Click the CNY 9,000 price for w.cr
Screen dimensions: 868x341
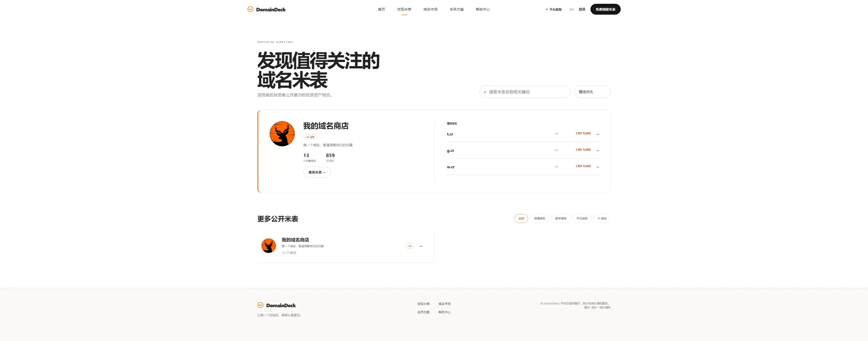point(583,166)
